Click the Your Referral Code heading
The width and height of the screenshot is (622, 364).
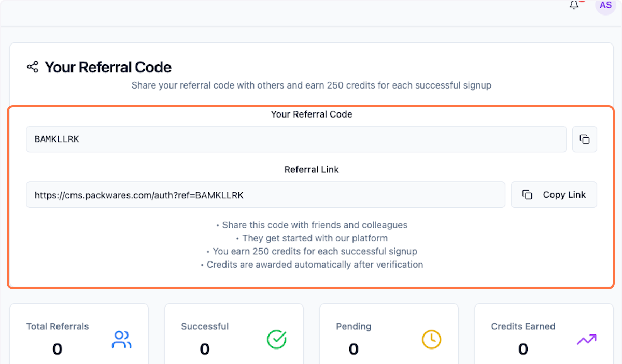(108, 67)
